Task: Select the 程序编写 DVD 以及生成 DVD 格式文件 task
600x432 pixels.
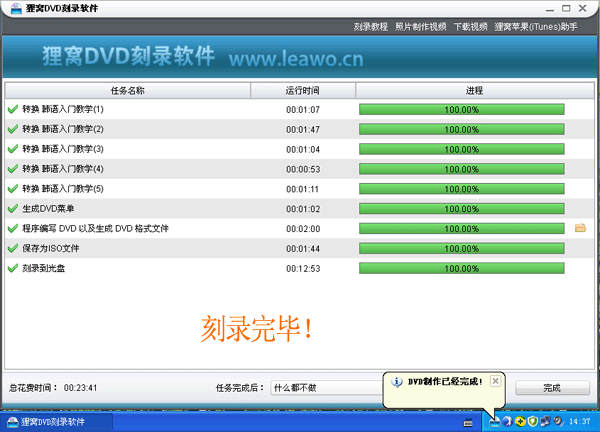Action: tap(95, 228)
